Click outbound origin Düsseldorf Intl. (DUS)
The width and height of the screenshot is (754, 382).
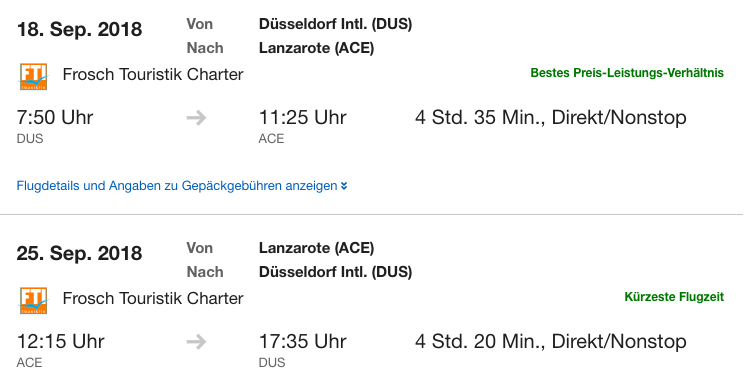(x=336, y=24)
